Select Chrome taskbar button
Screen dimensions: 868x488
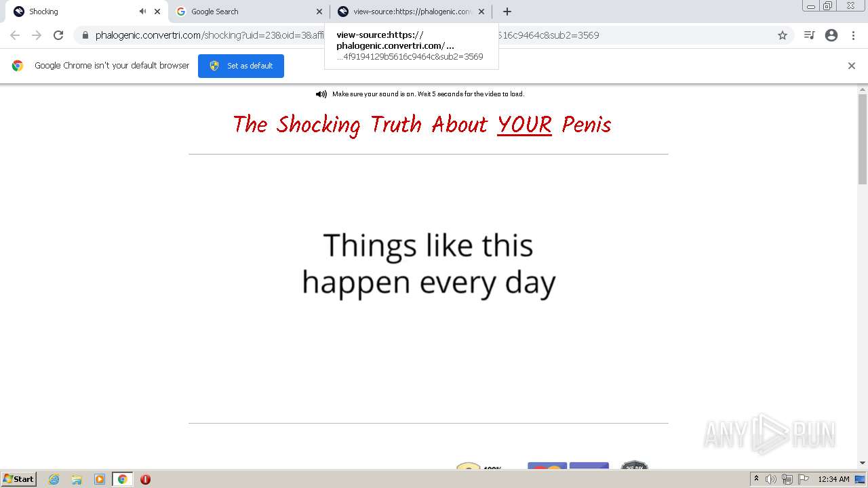(123, 479)
